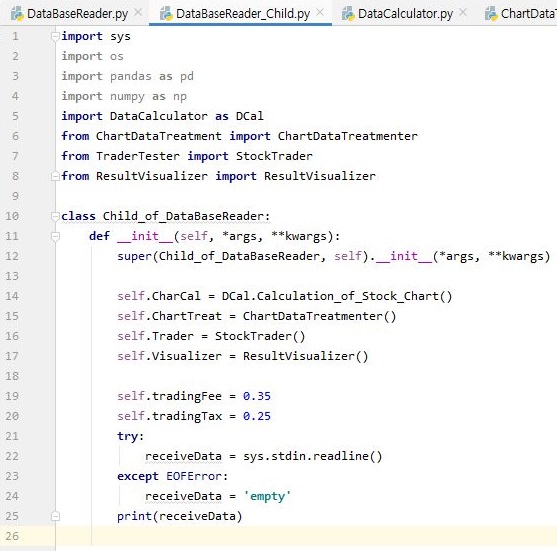The width and height of the screenshot is (557, 551).
Task: Click the 'super' call on line 12
Action: tap(134, 256)
